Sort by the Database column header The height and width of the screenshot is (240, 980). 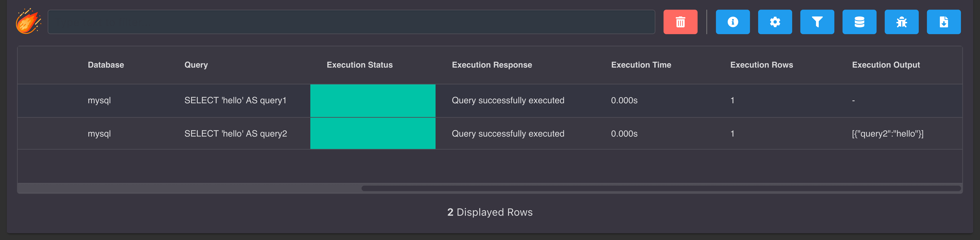106,65
